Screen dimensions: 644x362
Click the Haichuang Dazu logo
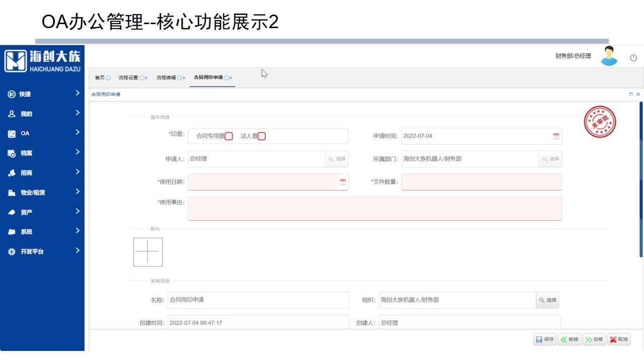(43, 61)
